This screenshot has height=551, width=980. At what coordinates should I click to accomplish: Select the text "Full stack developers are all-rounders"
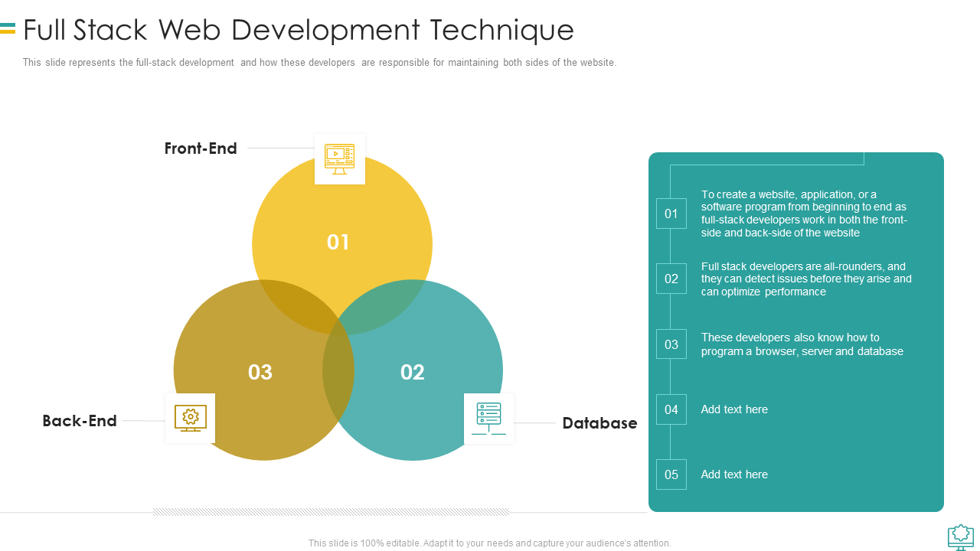pos(807,279)
